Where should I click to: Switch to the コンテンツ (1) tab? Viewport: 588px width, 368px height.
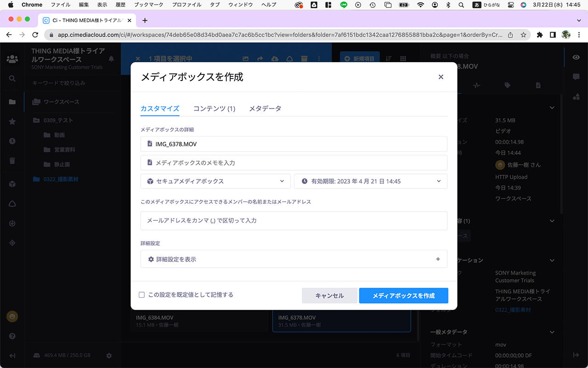pos(214,109)
